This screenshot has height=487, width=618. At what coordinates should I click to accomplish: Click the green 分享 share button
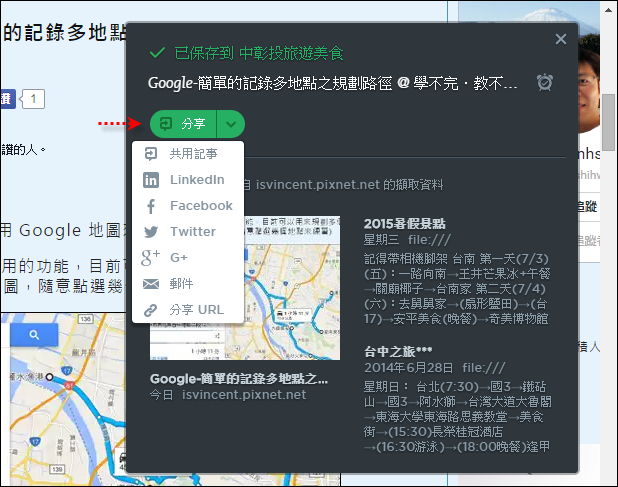tap(183, 124)
